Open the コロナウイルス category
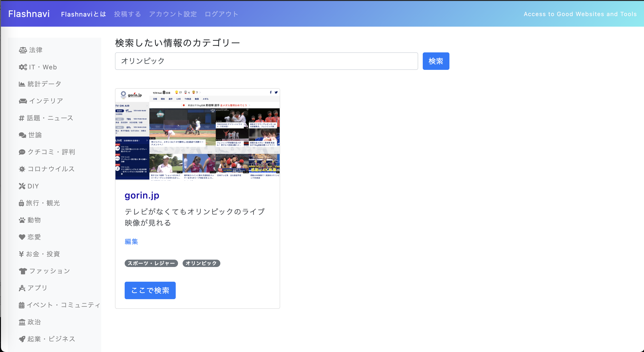Screen dimensions: 644x352 click(x=46, y=169)
